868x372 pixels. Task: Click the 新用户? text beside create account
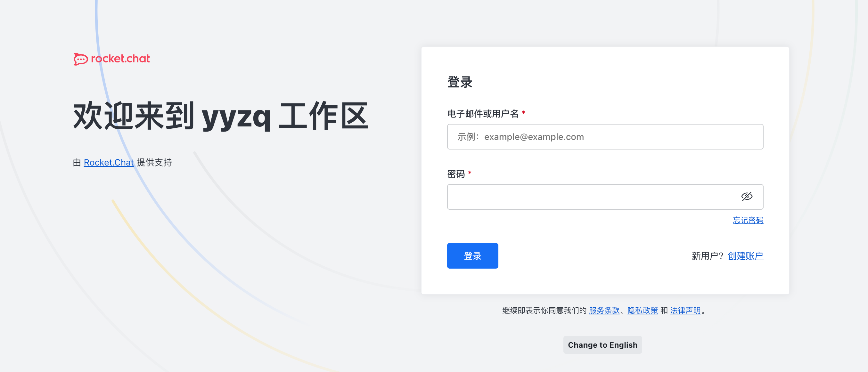click(707, 256)
